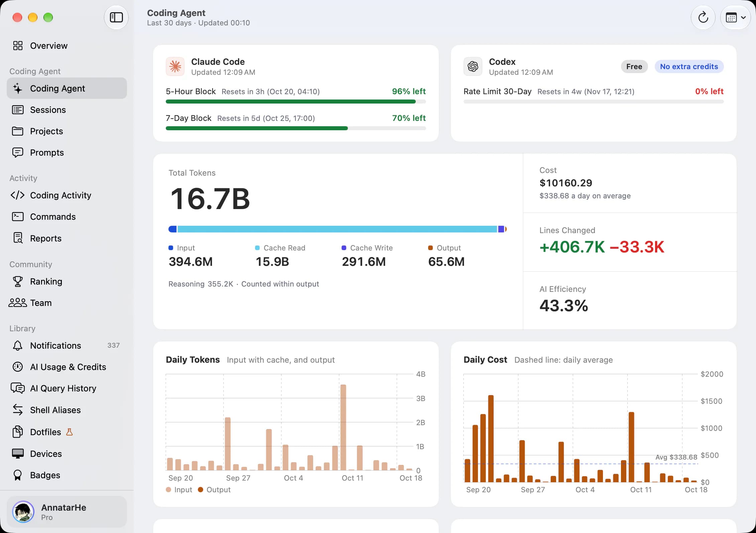This screenshot has width=756, height=533.
Task: Open Shell Aliases arrows icon
Action: (18, 409)
